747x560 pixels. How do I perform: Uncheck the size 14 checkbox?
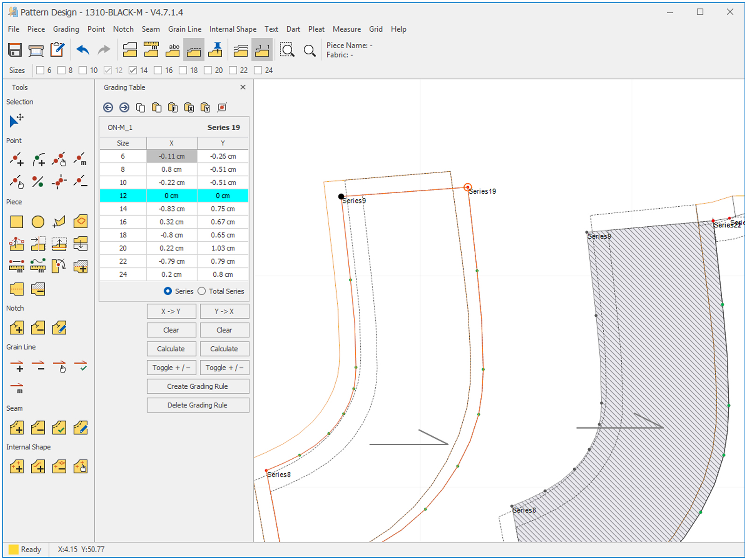[133, 70]
